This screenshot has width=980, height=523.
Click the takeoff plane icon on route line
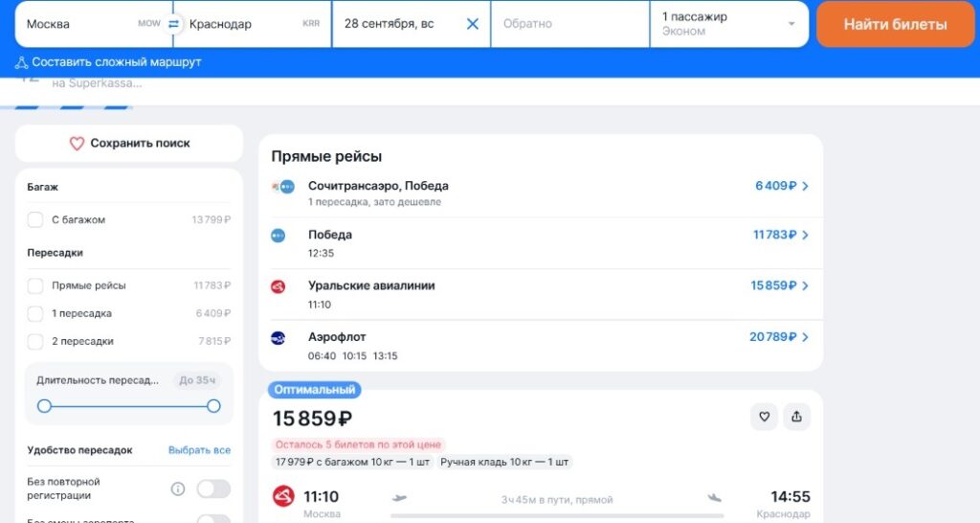[399, 498]
